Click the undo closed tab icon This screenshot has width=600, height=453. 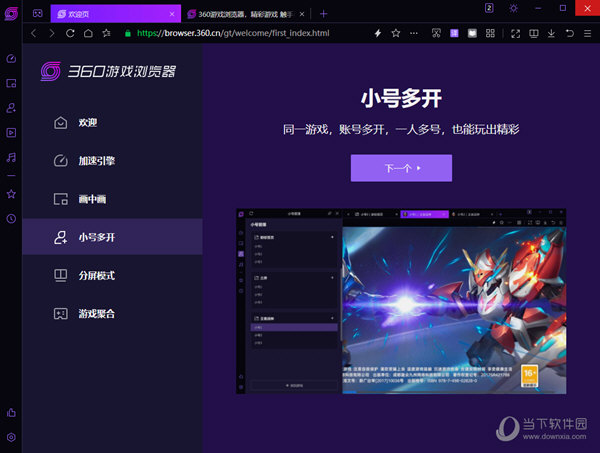pos(569,33)
